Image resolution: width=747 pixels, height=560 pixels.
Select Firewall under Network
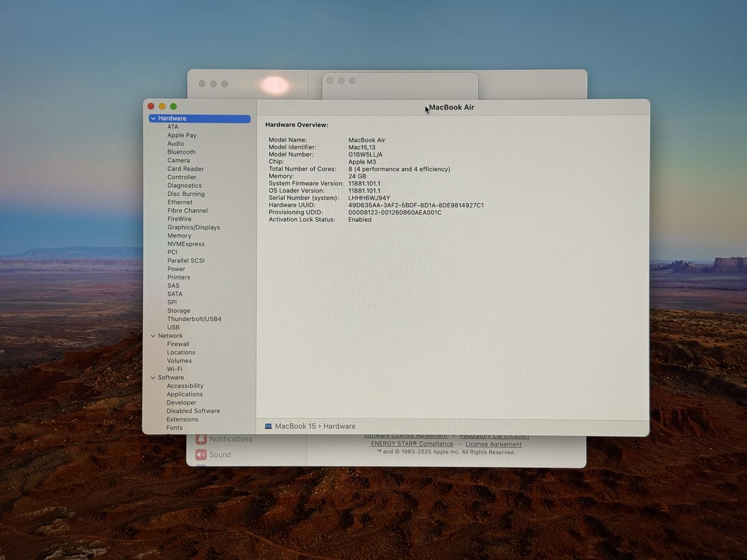(x=178, y=344)
